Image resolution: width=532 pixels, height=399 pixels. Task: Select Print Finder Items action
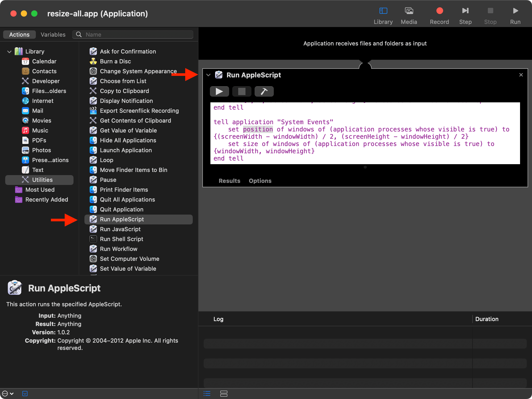click(119, 190)
